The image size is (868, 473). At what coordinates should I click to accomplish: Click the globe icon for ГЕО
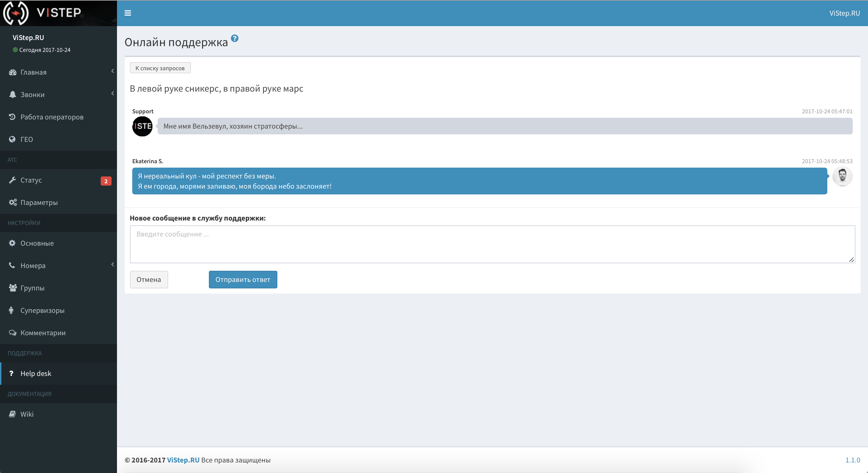tap(13, 139)
